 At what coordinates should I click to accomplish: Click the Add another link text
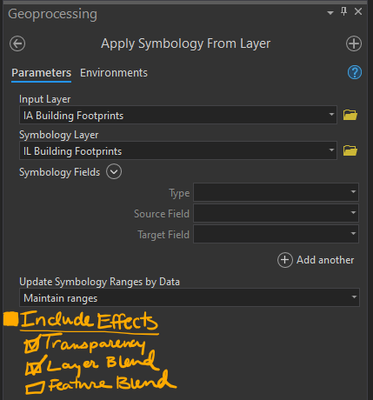[x=325, y=260]
